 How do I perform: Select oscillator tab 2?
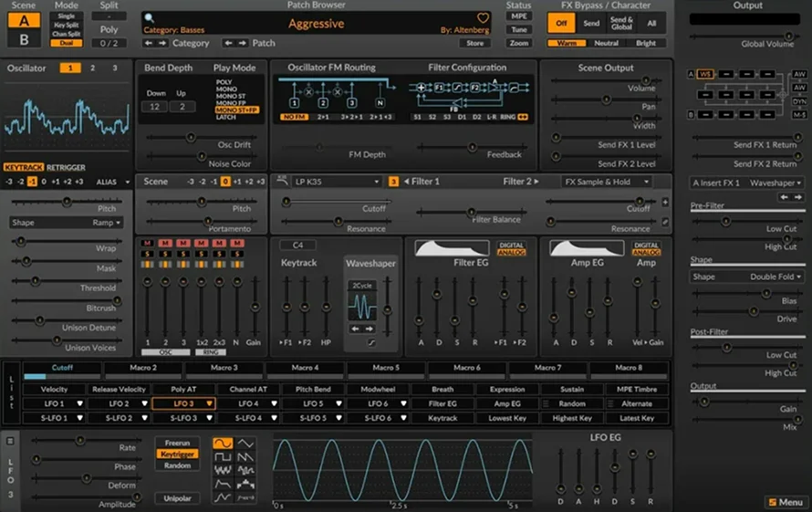click(x=92, y=68)
